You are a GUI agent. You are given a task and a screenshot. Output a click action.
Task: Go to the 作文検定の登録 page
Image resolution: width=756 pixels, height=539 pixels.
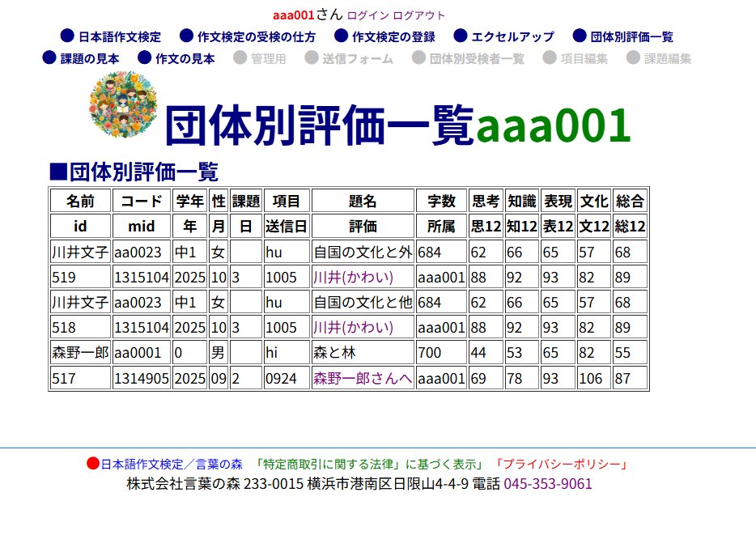[x=393, y=36]
